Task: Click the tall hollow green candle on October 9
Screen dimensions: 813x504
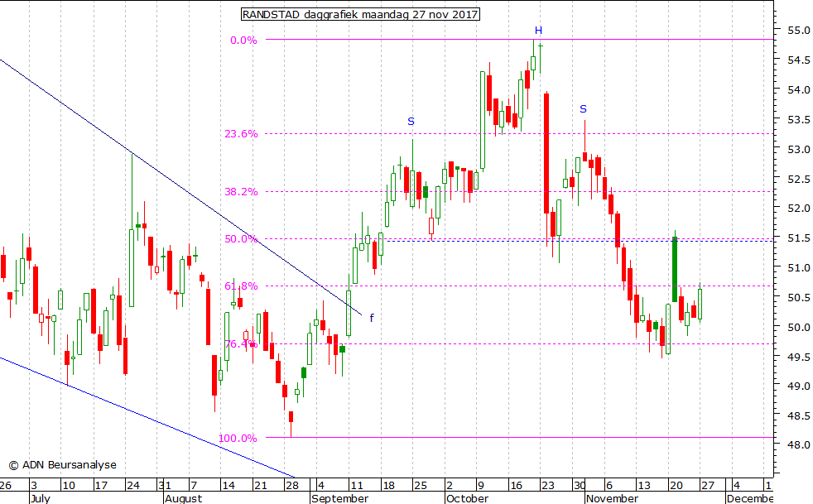Action: coord(483,120)
